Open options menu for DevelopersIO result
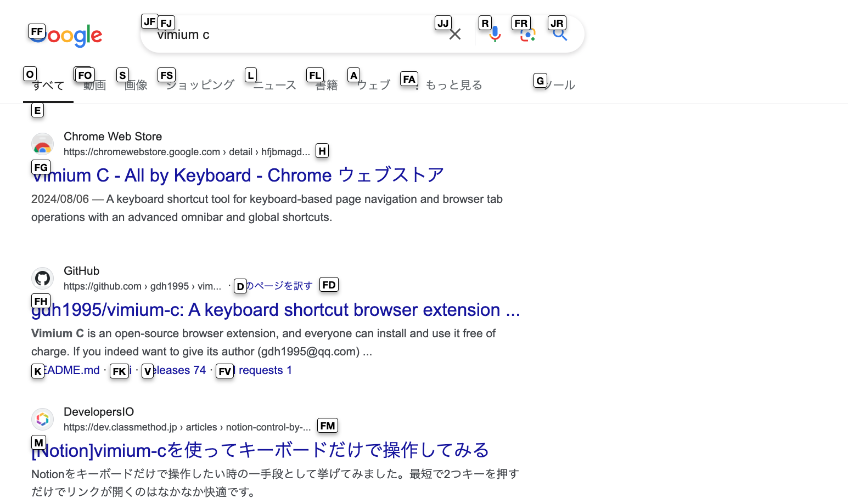 pyautogui.click(x=328, y=427)
